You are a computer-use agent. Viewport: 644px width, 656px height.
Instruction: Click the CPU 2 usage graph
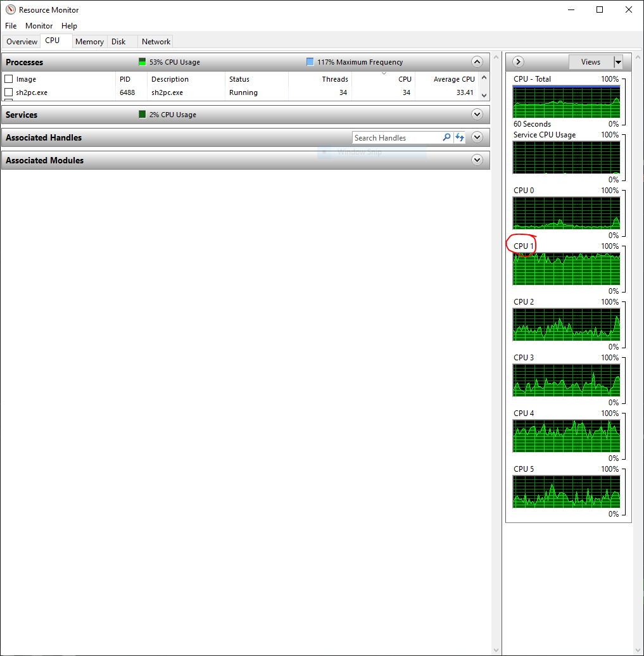pos(567,325)
